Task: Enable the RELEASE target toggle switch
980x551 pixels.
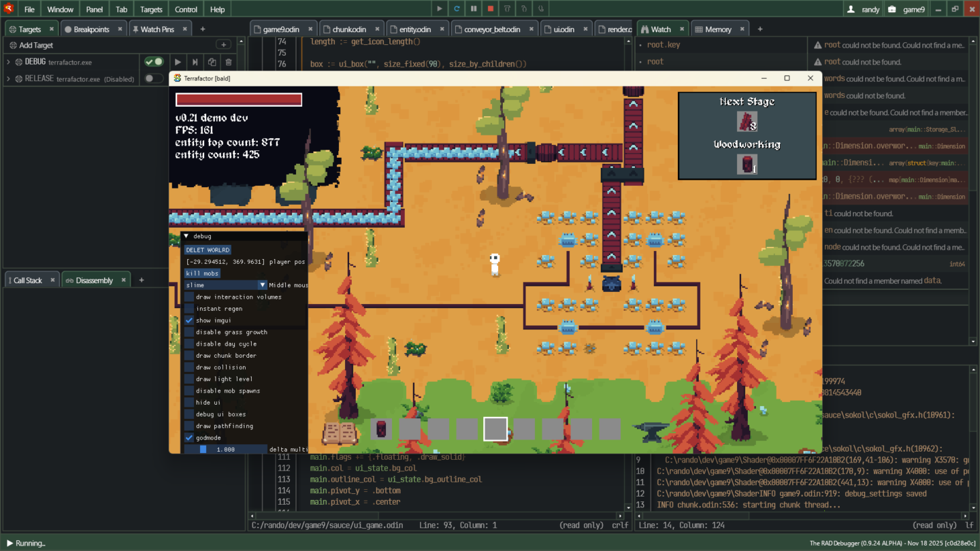Action: click(154, 79)
